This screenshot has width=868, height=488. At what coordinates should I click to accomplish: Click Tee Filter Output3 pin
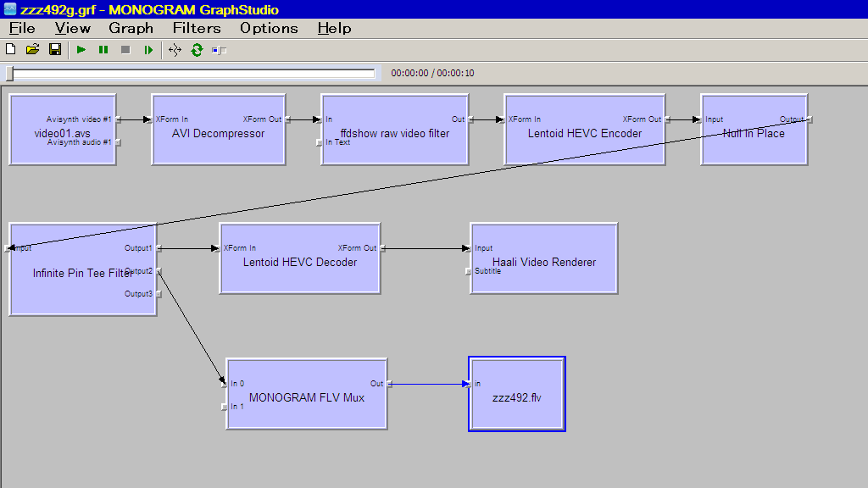tap(159, 294)
